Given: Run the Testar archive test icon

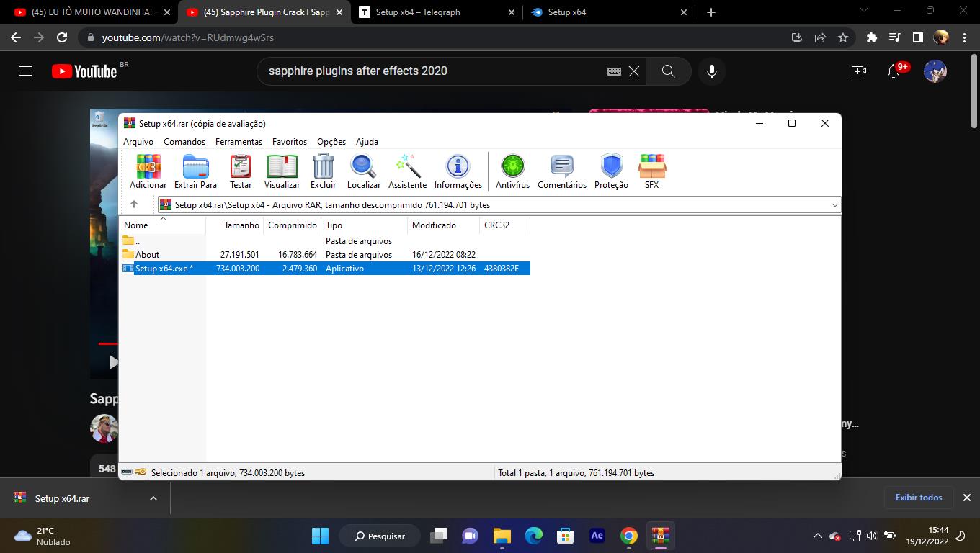Looking at the screenshot, I should click(x=241, y=171).
